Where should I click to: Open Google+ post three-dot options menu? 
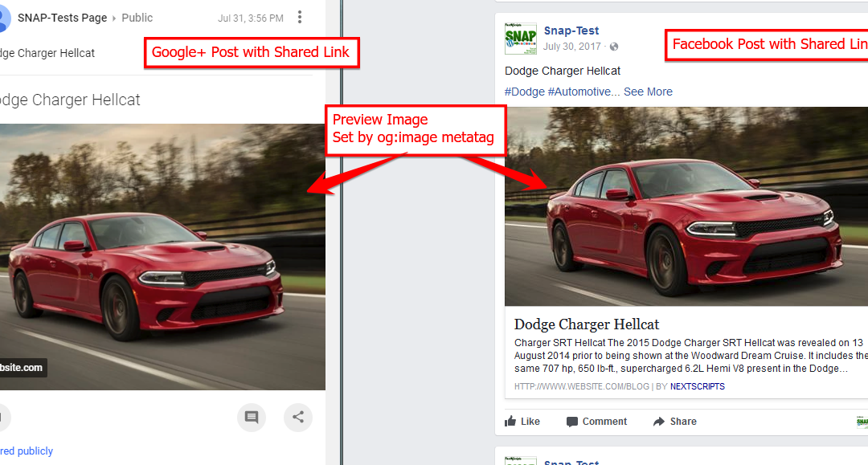click(300, 17)
